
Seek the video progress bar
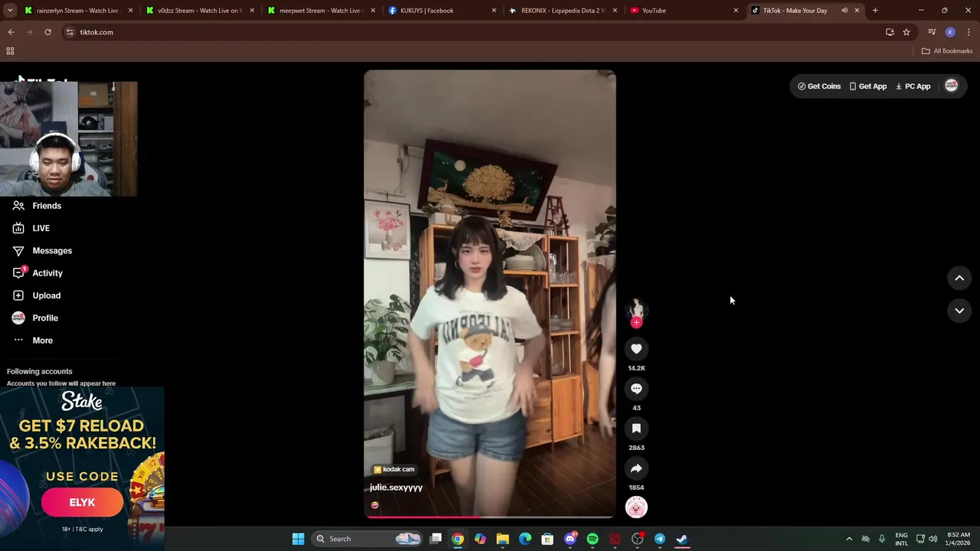[x=490, y=517]
